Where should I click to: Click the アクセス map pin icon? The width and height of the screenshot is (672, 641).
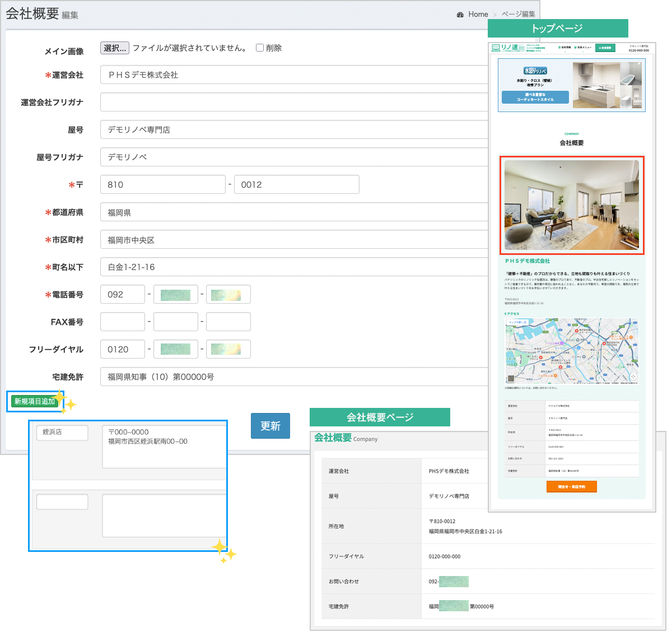pos(506,314)
